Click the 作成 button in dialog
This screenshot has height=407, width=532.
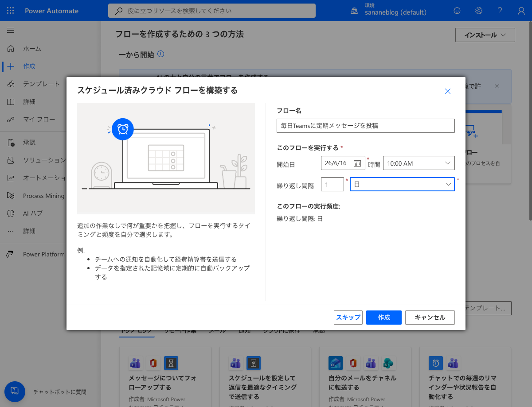pyautogui.click(x=384, y=318)
